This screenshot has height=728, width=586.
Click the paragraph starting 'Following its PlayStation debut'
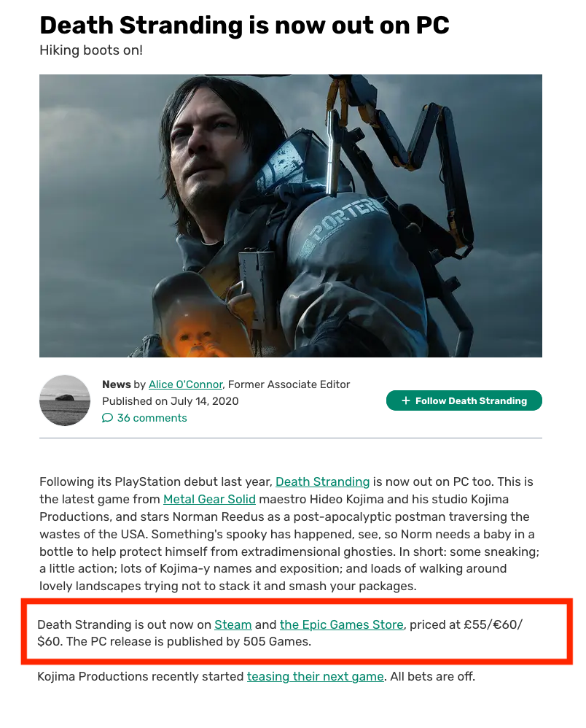[289, 534]
